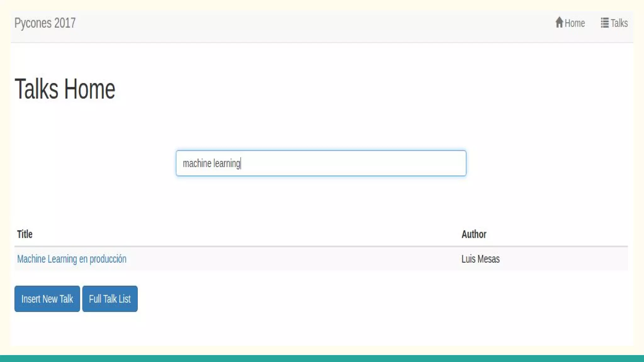Click the house icon in navbar
This screenshot has height=362, width=644.
[559, 23]
